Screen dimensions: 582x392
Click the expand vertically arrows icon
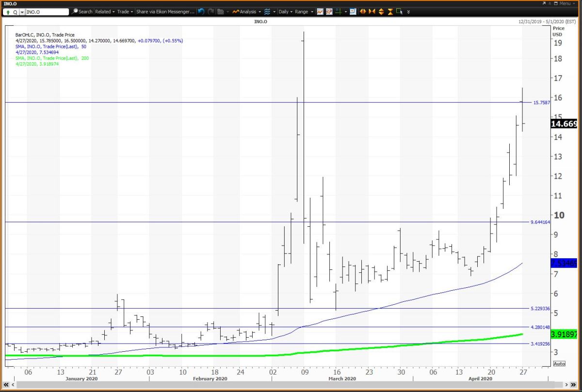point(381,12)
